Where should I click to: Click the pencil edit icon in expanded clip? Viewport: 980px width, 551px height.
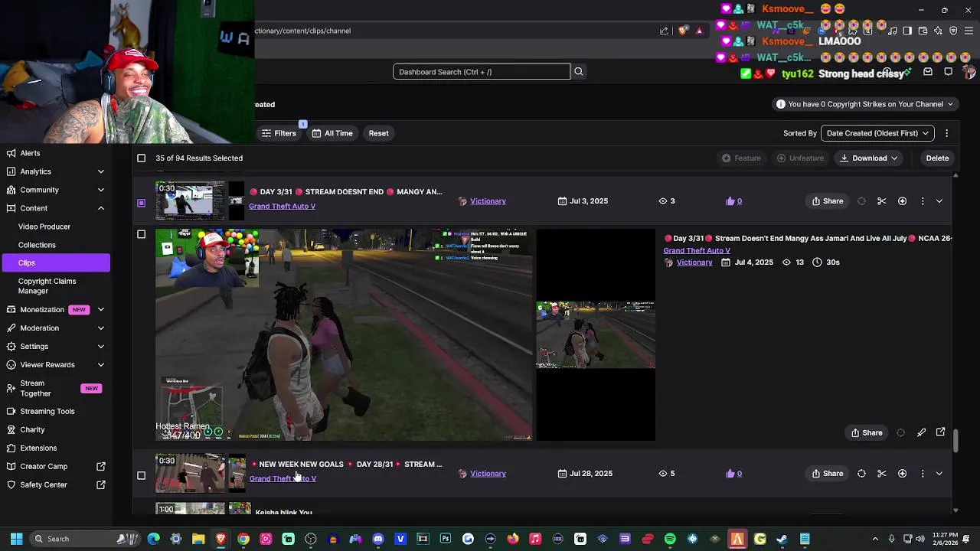click(921, 433)
